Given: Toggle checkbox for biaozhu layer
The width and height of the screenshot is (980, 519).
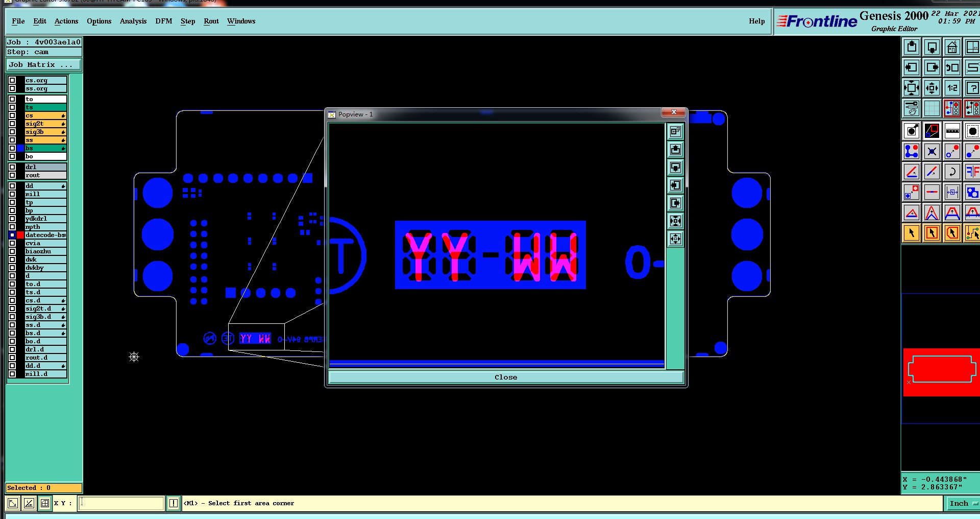Looking at the screenshot, I should 12,251.
